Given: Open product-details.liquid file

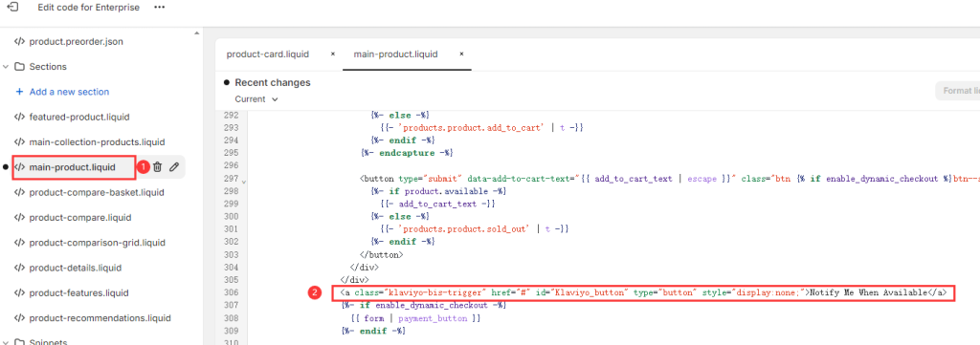Looking at the screenshot, I should tap(75, 268).
